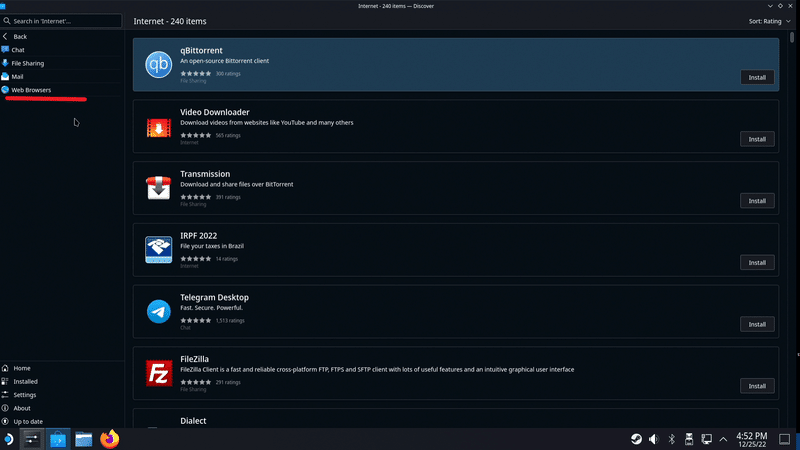Open Dolphin file manager from taskbar
Screen dimensions: 800x450
coord(84,439)
